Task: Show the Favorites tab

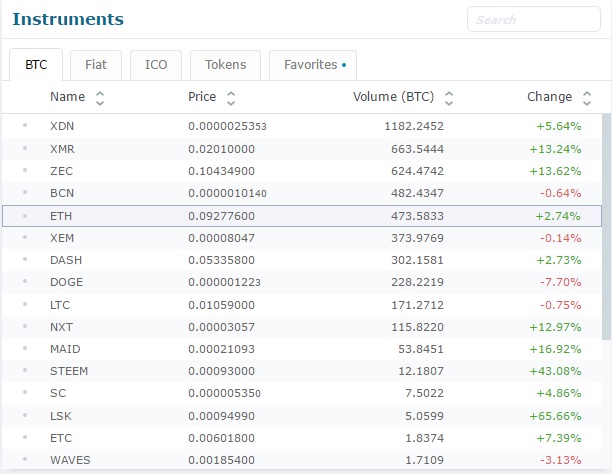Action: pos(313,65)
